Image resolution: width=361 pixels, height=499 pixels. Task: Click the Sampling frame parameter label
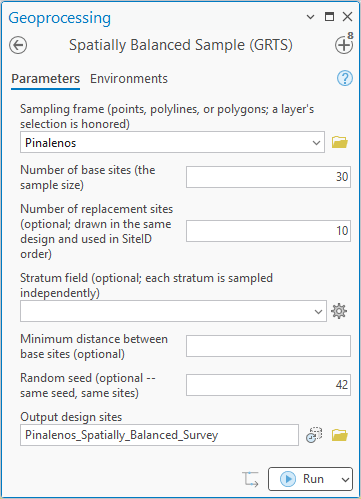pyautogui.click(x=167, y=116)
